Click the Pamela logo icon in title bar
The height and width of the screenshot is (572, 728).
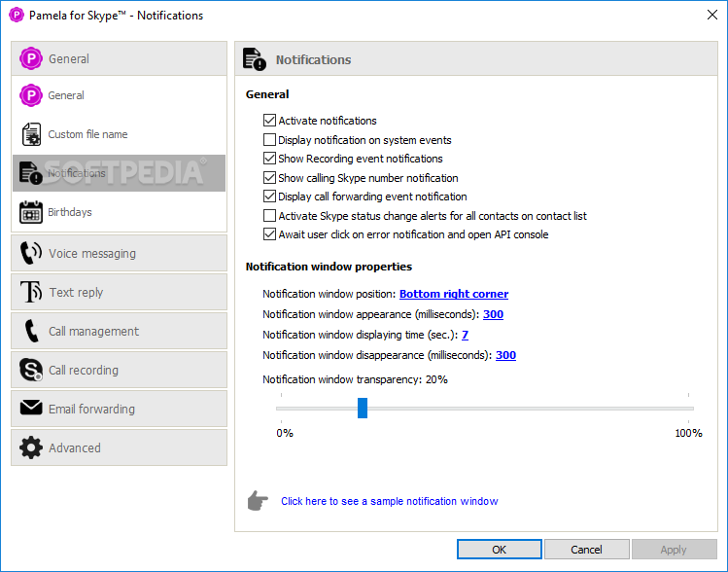[x=17, y=15]
